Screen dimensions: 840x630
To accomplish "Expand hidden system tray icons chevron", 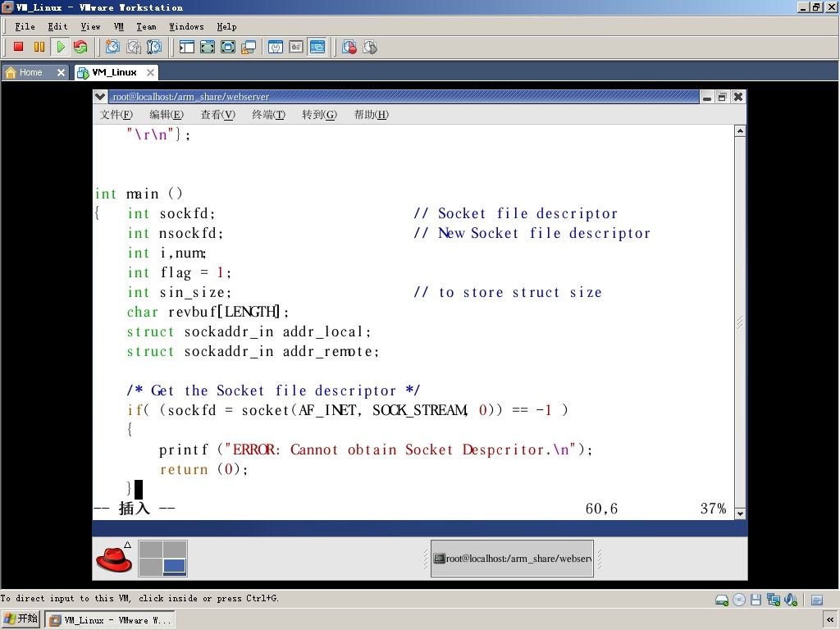I will click(830, 620).
